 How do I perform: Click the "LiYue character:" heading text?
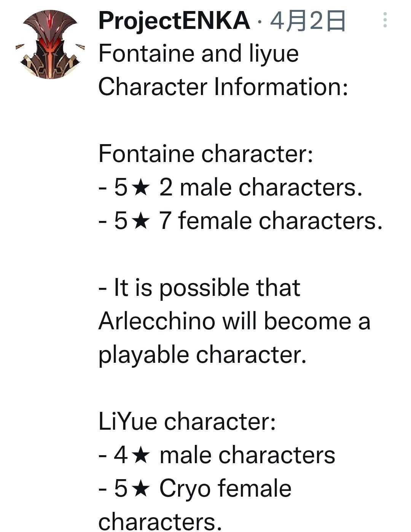[187, 422]
